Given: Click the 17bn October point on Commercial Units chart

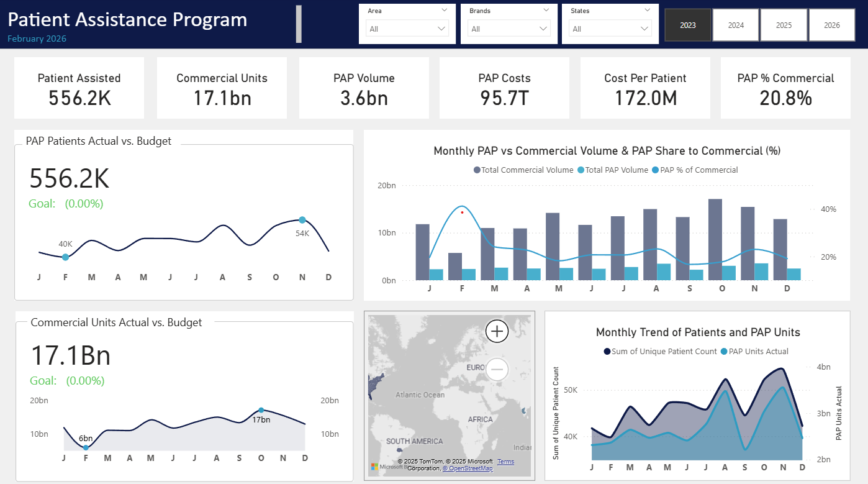Looking at the screenshot, I should pyautogui.click(x=261, y=410).
